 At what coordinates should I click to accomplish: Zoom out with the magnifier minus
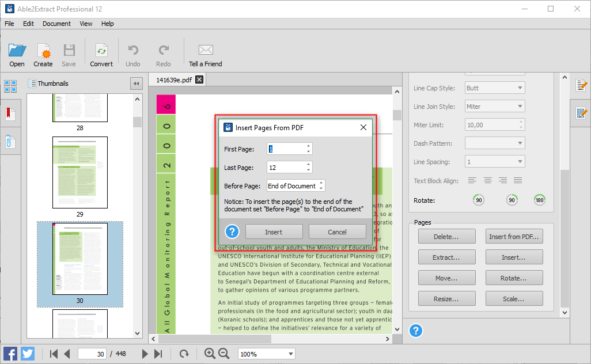[x=224, y=354]
